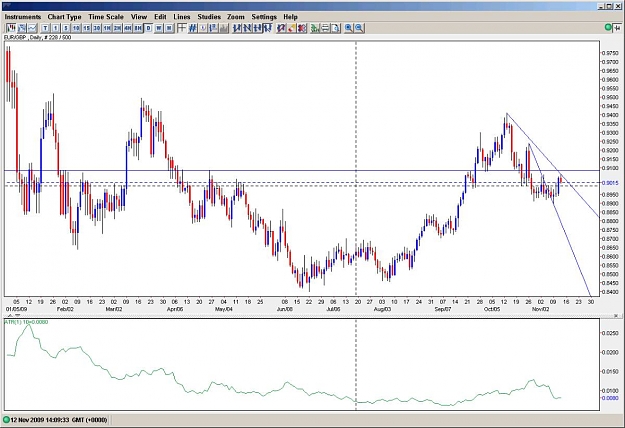
Task: Switch to 4H time scale
Action: pyautogui.click(x=128, y=28)
